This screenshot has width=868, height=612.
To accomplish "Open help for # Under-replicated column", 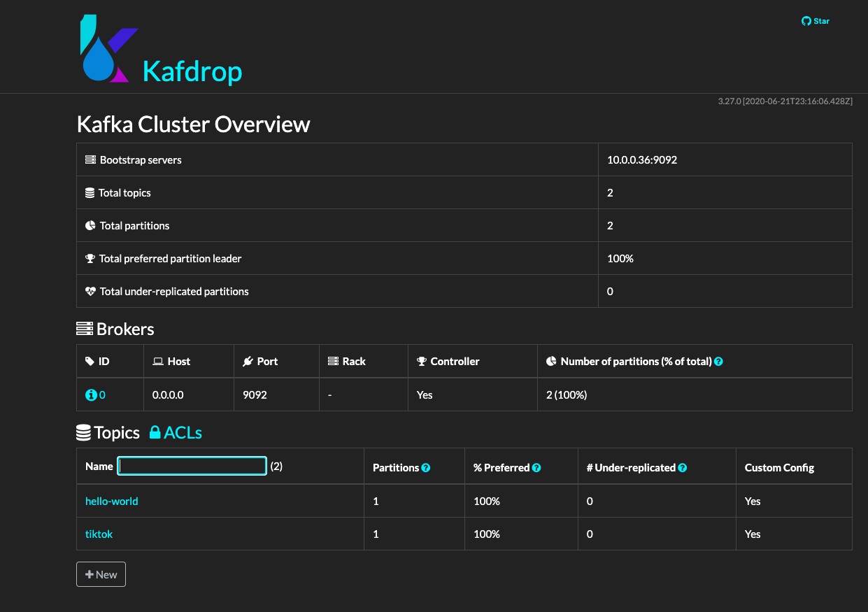I will (682, 467).
